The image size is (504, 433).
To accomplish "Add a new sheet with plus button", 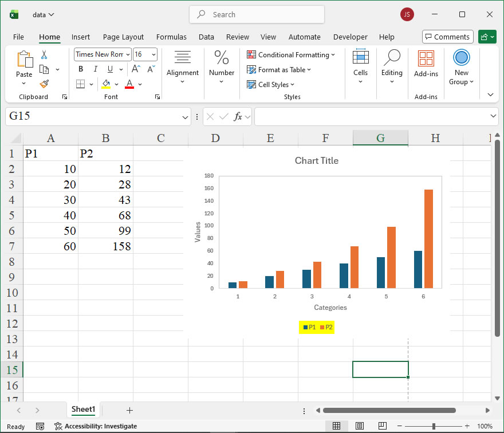I will coord(129,410).
